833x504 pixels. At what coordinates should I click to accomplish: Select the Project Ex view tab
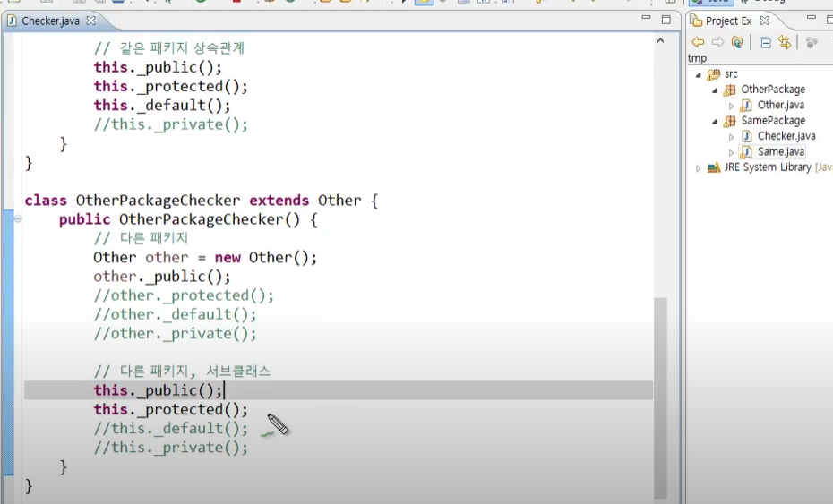point(728,21)
